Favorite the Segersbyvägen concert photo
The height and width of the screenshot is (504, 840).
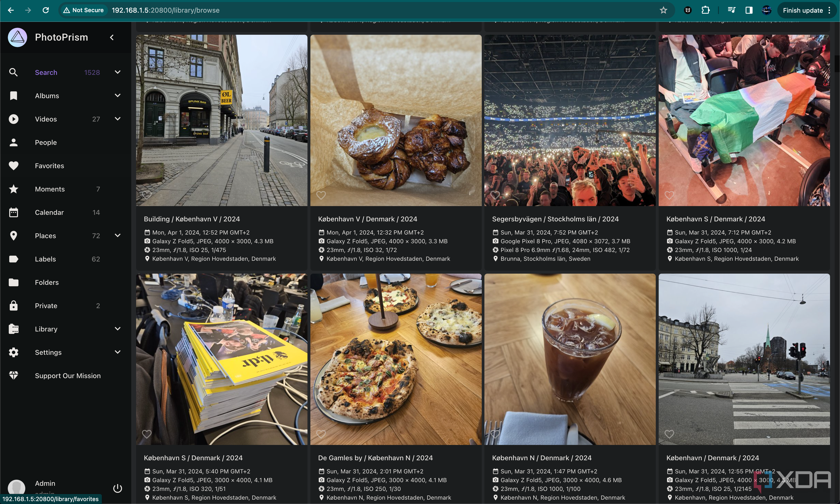click(495, 195)
